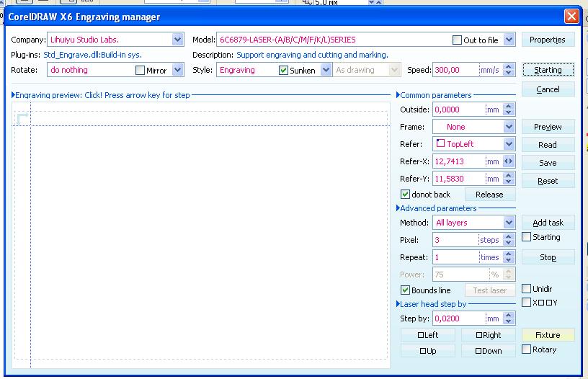Adjust the Pixel steps spinner
The height and width of the screenshot is (379, 588).
tap(509, 239)
